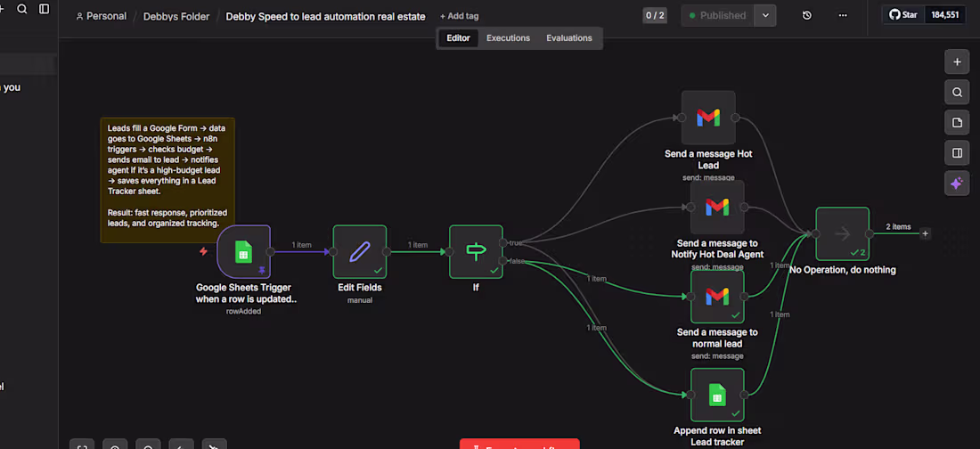Click the plus connector after No Operation node
The height and width of the screenshot is (449, 980).
point(926,234)
